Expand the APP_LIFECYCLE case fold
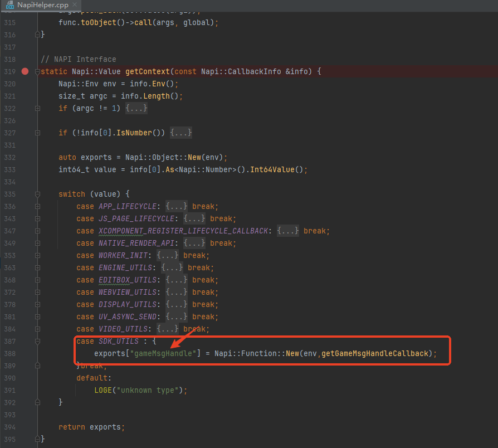 point(37,207)
